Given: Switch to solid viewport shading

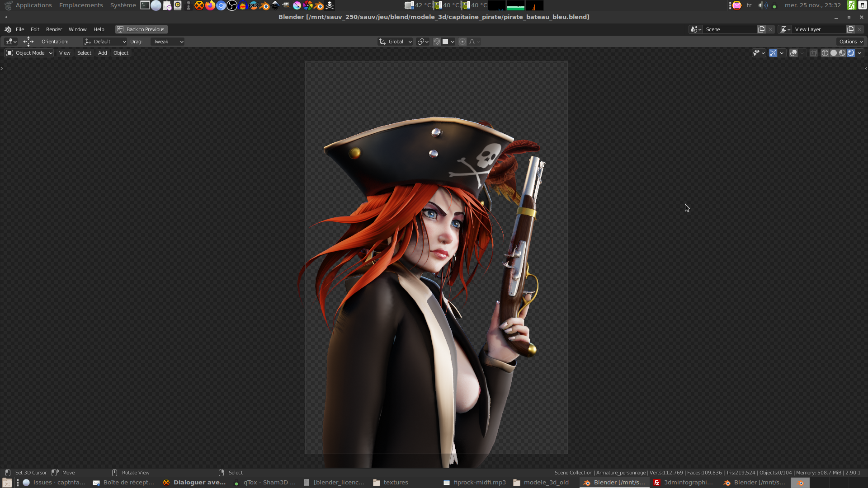Looking at the screenshot, I should point(834,53).
